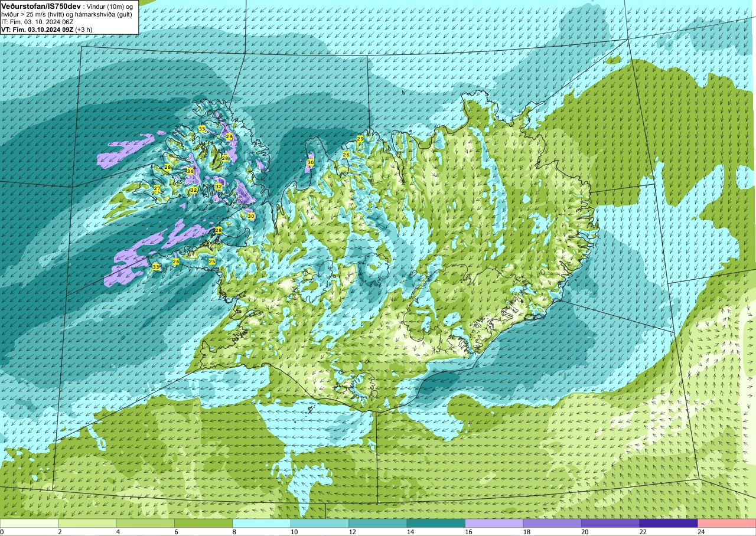Image resolution: width=756 pixels, height=536 pixels.
Task: Select the 22–24 m/s dark indigo swatch
Action: pos(669,523)
